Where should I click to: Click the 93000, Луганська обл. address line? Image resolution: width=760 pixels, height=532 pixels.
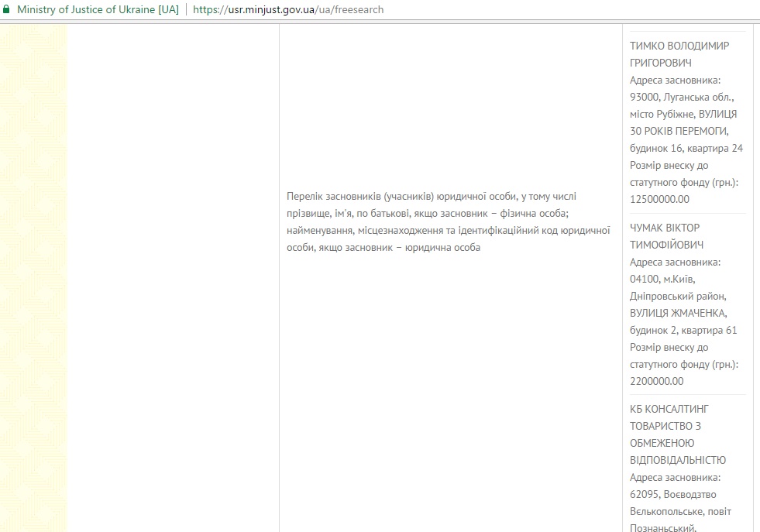point(682,97)
